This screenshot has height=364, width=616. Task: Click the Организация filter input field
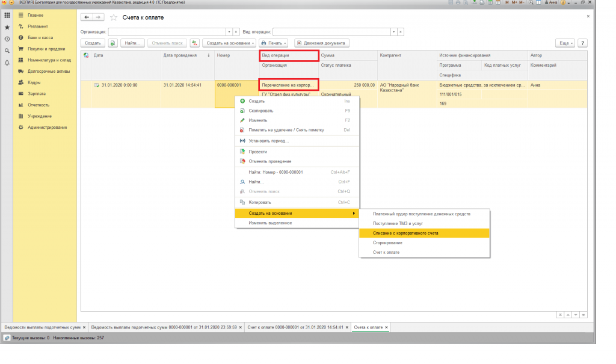pos(167,31)
